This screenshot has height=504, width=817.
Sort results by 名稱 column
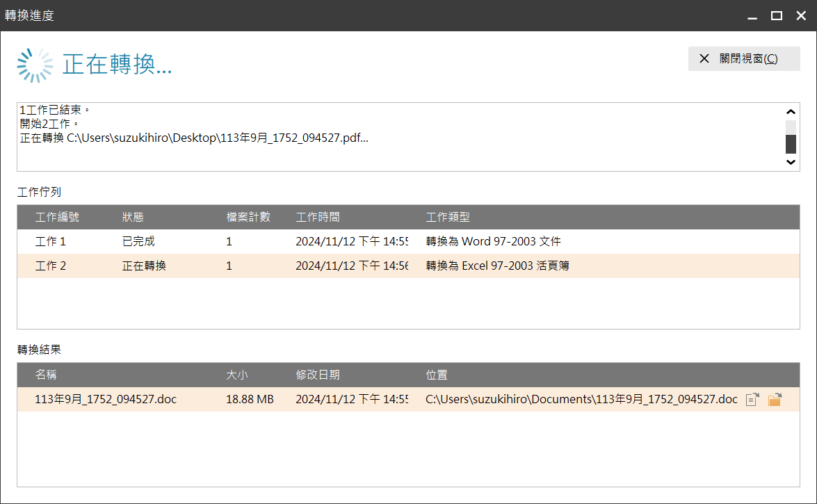[46, 375]
